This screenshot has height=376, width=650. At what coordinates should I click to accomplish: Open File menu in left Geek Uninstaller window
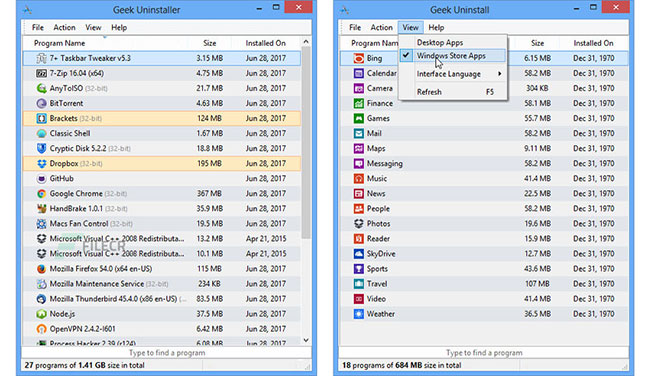pyautogui.click(x=38, y=28)
